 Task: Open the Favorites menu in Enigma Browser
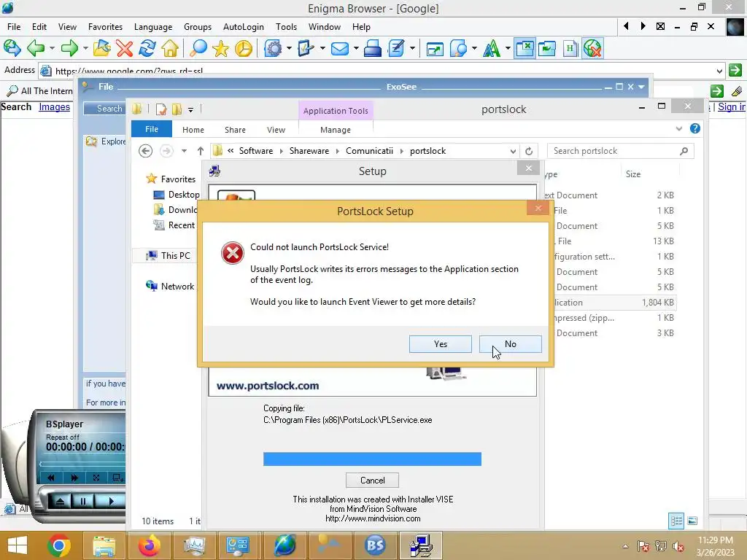pos(105,27)
